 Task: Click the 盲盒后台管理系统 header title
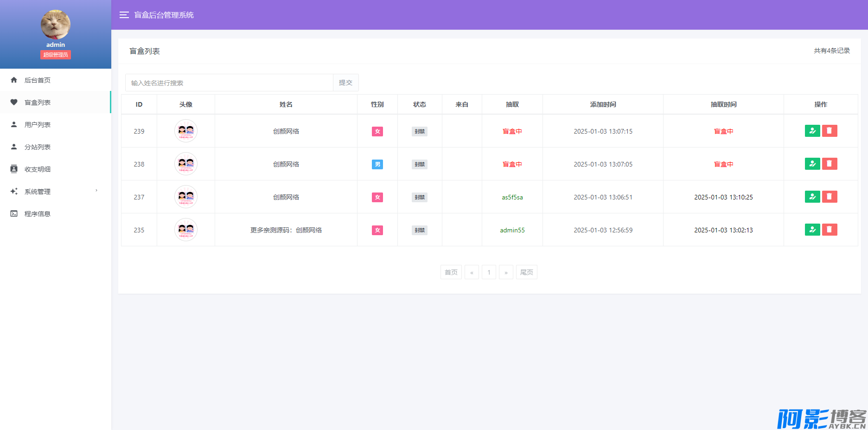tap(164, 15)
